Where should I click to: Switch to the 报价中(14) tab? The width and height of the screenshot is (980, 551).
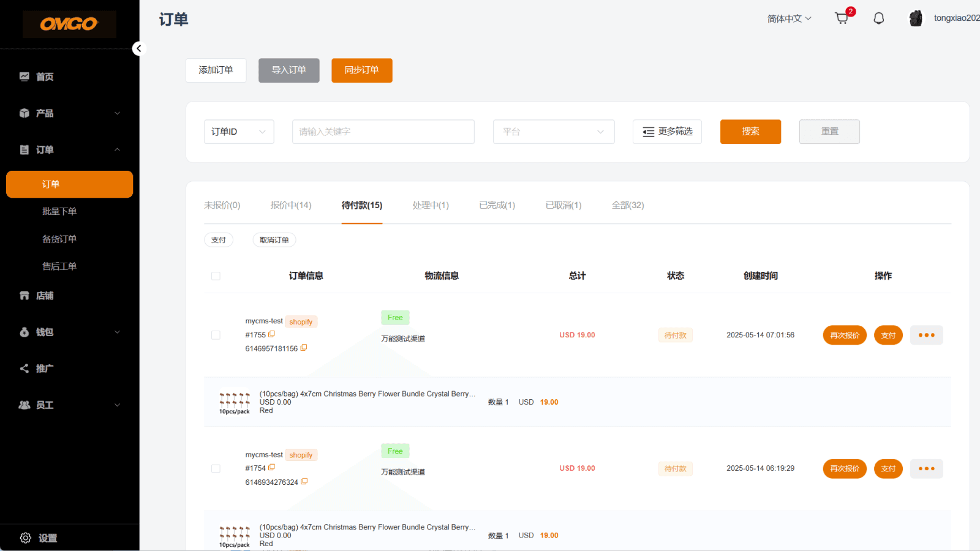(290, 205)
